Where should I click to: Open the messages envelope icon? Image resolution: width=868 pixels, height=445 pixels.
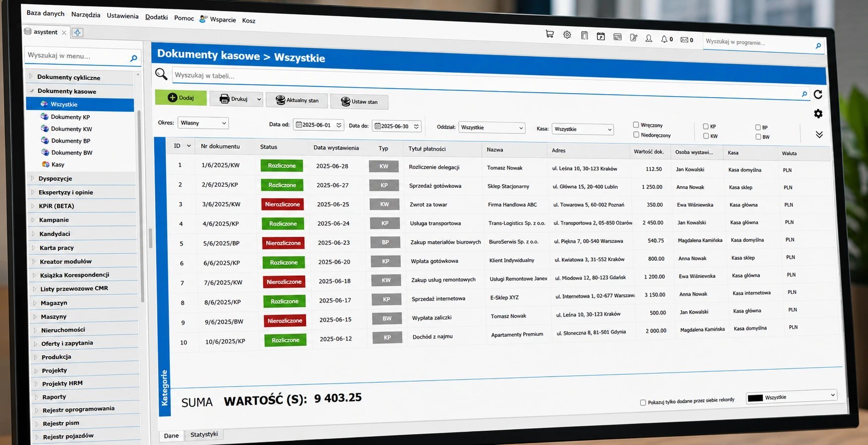pos(684,40)
